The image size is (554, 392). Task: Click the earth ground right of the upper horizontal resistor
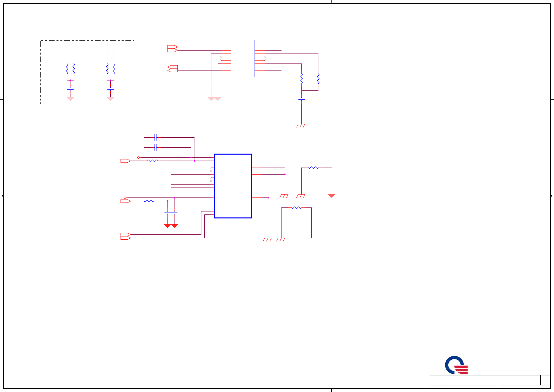point(332,196)
